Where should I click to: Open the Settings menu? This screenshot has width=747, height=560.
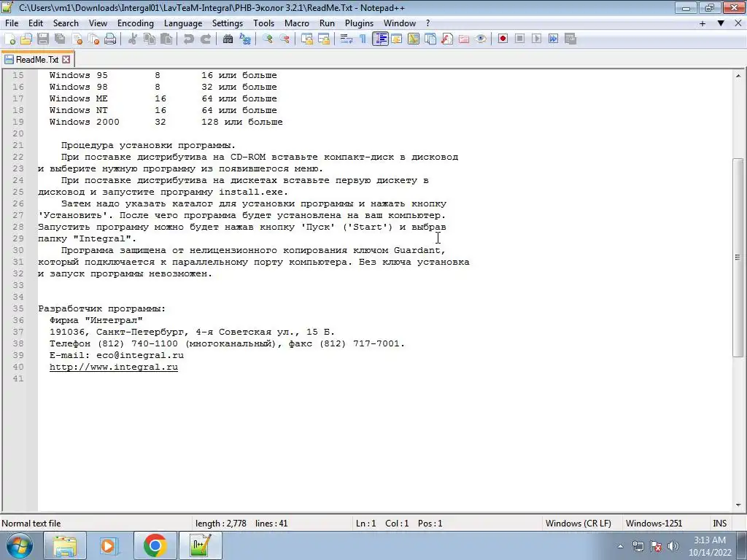228,23
